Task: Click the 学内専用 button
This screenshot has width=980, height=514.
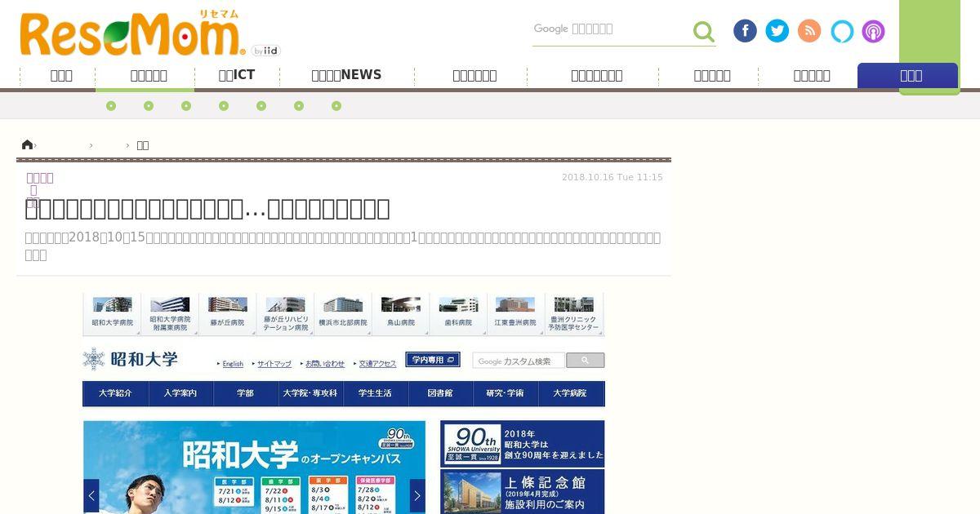Action: click(x=433, y=360)
